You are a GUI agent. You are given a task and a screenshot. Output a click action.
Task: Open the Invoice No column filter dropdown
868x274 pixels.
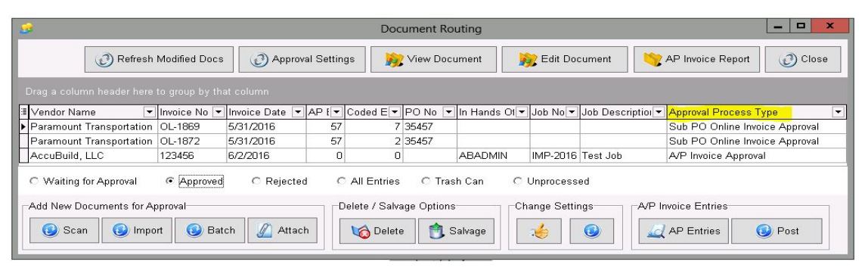point(219,113)
